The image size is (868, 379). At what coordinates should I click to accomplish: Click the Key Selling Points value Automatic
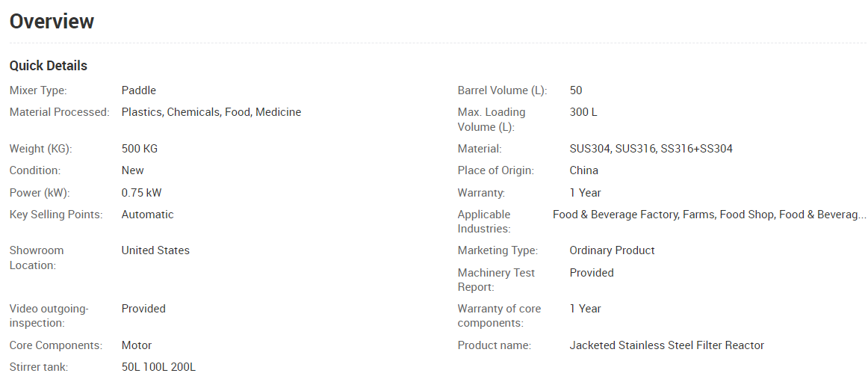click(147, 215)
